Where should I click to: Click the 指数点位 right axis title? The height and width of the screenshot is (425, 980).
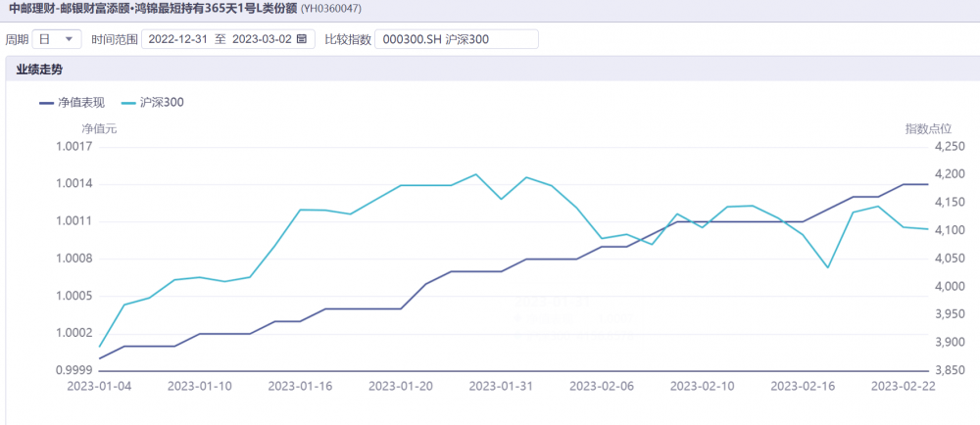pyautogui.click(x=927, y=128)
